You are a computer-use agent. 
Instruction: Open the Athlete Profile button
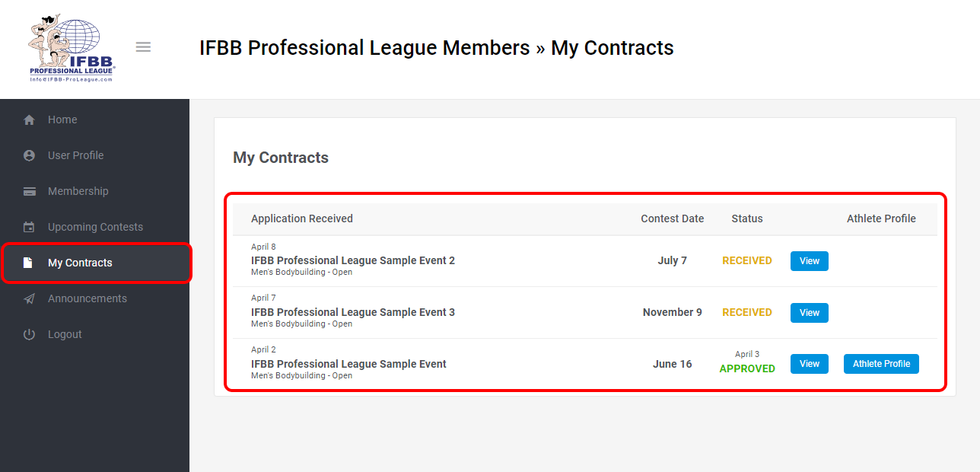[881, 364]
